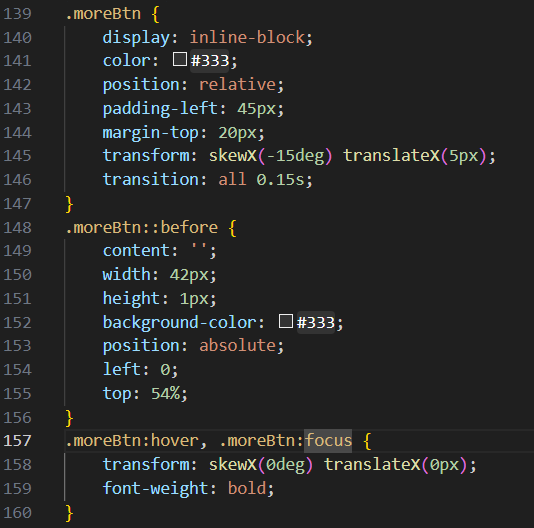Click the bold font-weight value
The width and height of the screenshot is (534, 528).
(x=247, y=489)
